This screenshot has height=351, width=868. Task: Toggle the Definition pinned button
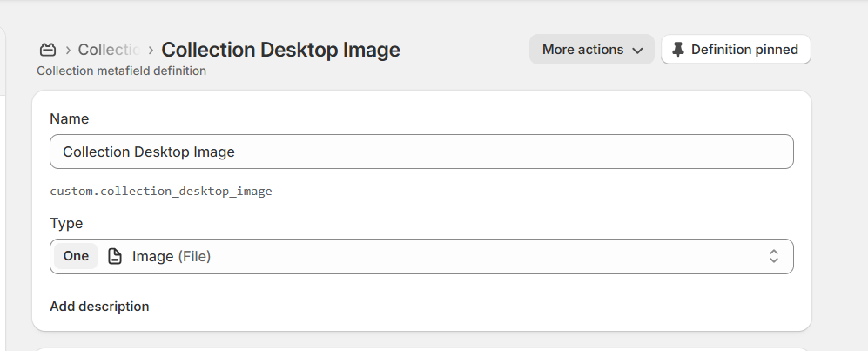[736, 50]
